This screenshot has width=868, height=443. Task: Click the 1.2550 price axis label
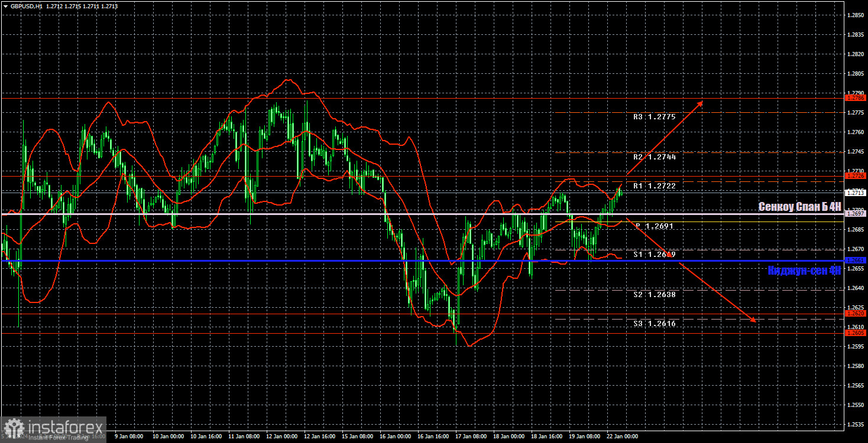[x=856, y=405]
